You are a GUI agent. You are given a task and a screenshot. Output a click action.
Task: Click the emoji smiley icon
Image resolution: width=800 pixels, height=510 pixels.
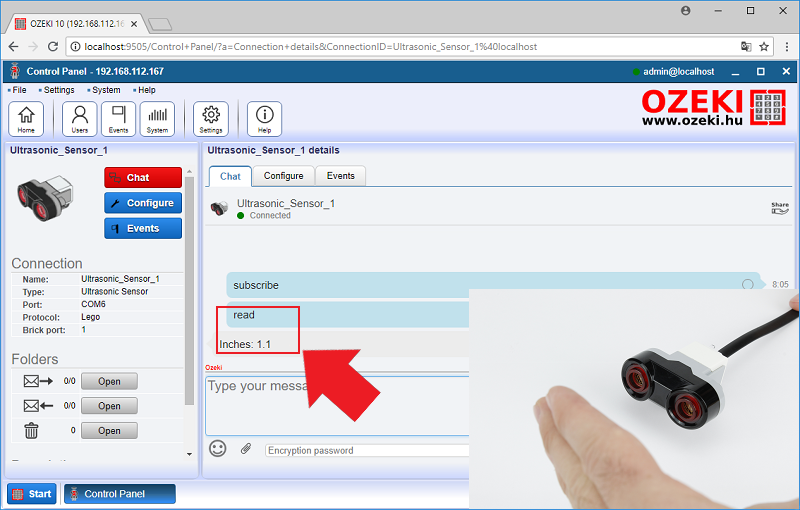click(218, 449)
